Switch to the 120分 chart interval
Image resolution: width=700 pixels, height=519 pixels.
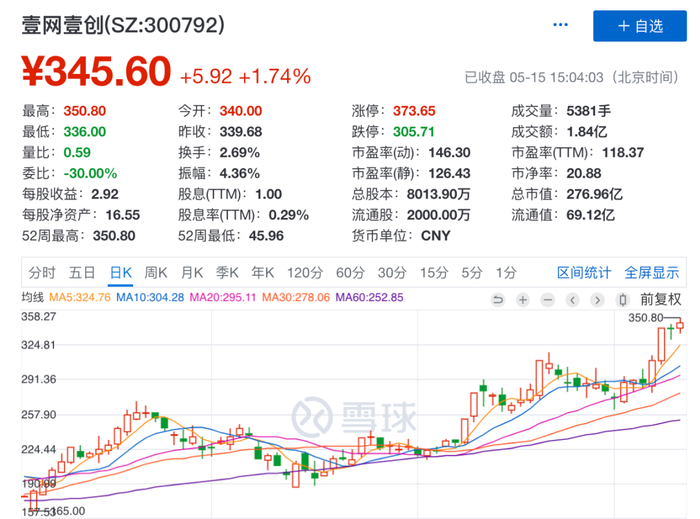(x=305, y=272)
